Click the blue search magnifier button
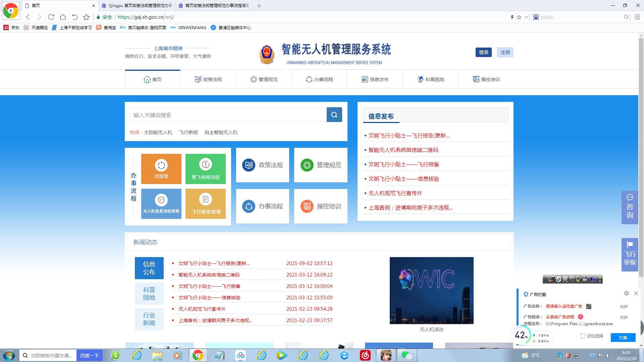 click(334, 115)
